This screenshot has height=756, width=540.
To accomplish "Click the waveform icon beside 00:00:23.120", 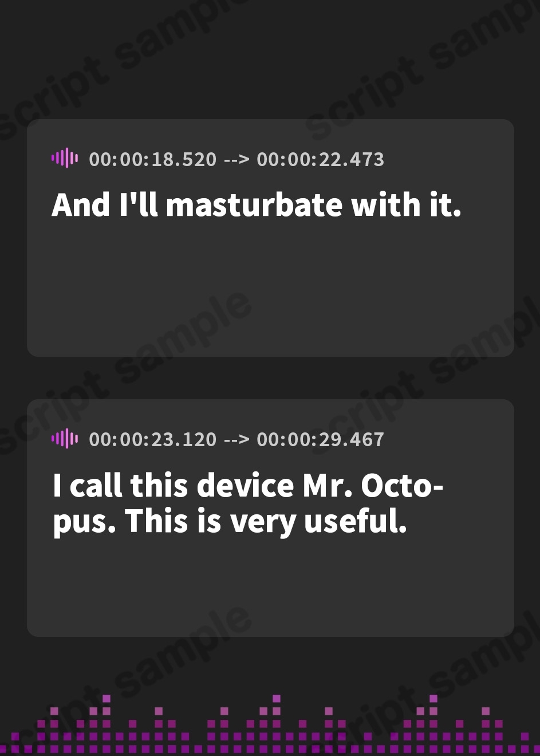I will pyautogui.click(x=65, y=439).
